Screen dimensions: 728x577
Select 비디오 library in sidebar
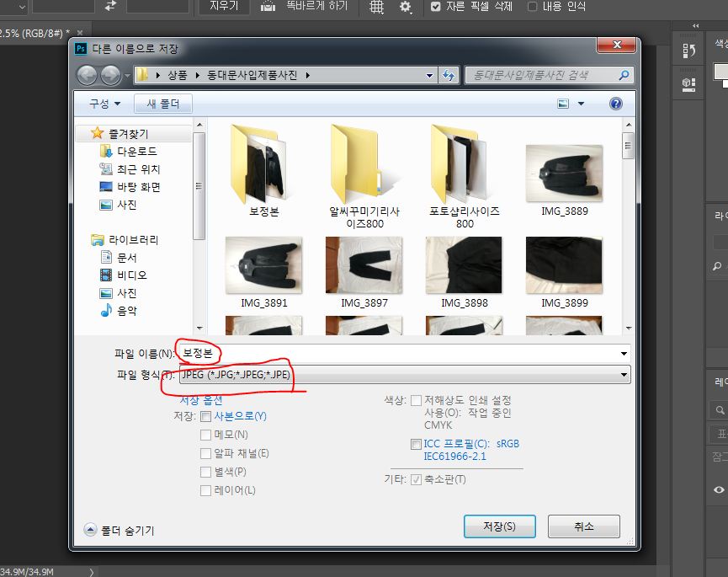[123, 275]
